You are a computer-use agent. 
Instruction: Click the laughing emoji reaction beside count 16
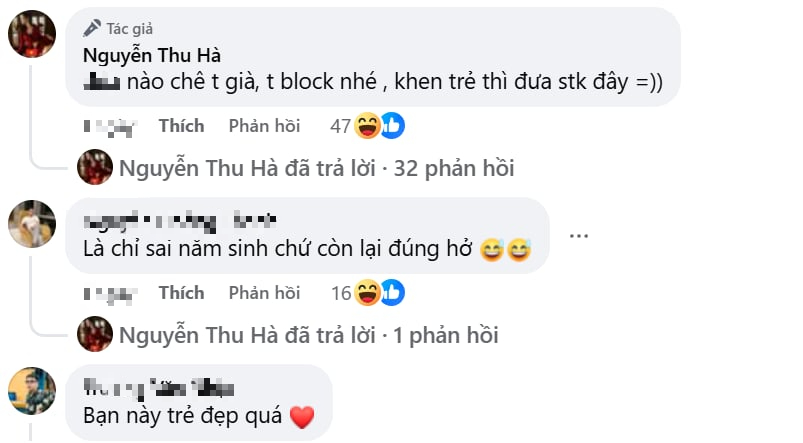coord(369,293)
